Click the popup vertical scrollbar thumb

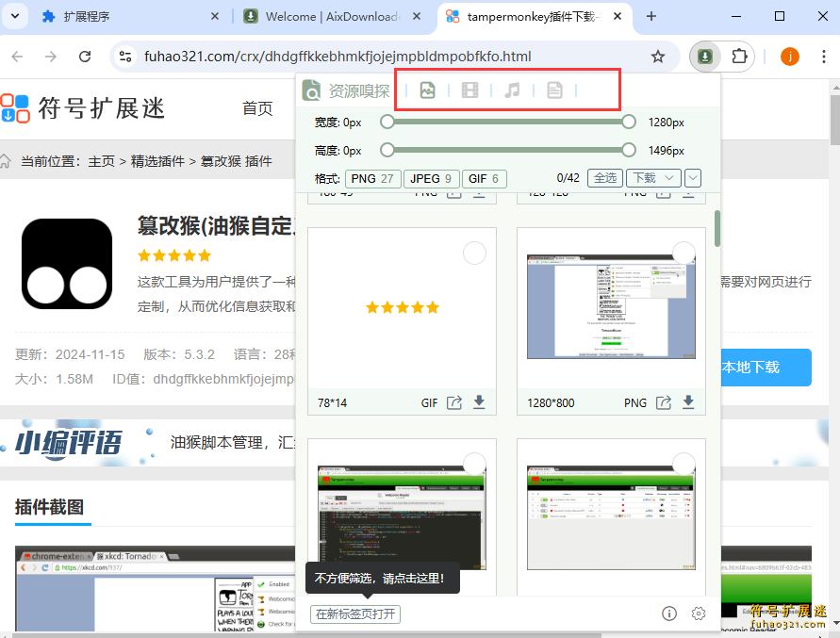coord(716,228)
